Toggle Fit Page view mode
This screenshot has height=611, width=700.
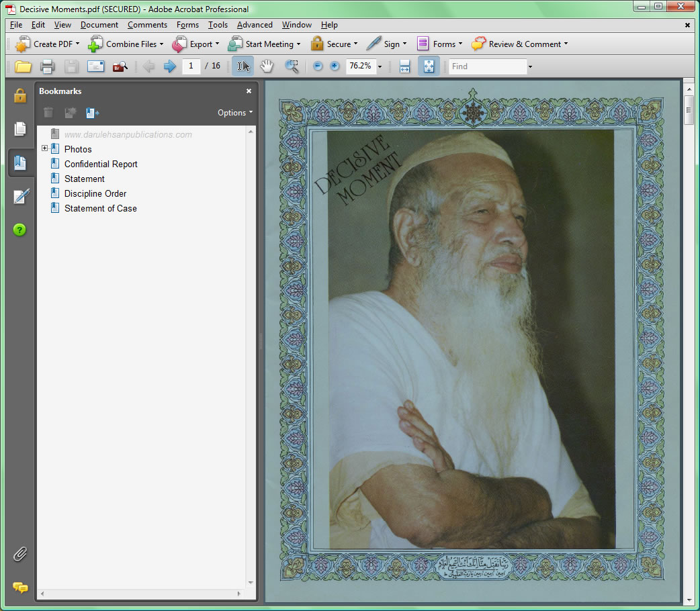[429, 66]
